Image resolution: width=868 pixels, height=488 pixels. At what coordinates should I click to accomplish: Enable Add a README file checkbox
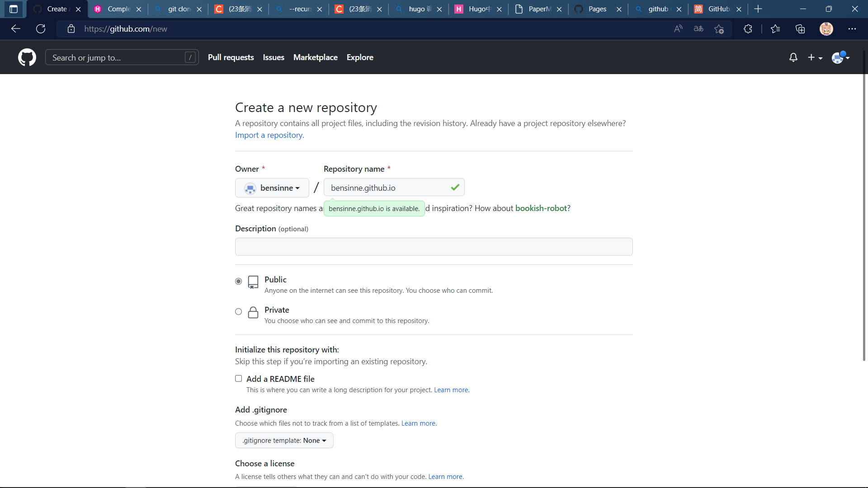(x=239, y=379)
